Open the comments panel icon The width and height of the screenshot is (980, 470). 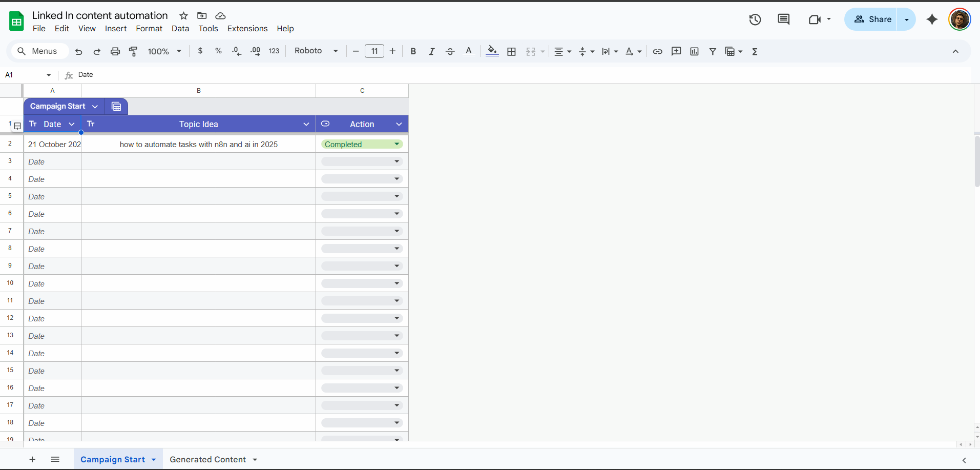click(783, 19)
